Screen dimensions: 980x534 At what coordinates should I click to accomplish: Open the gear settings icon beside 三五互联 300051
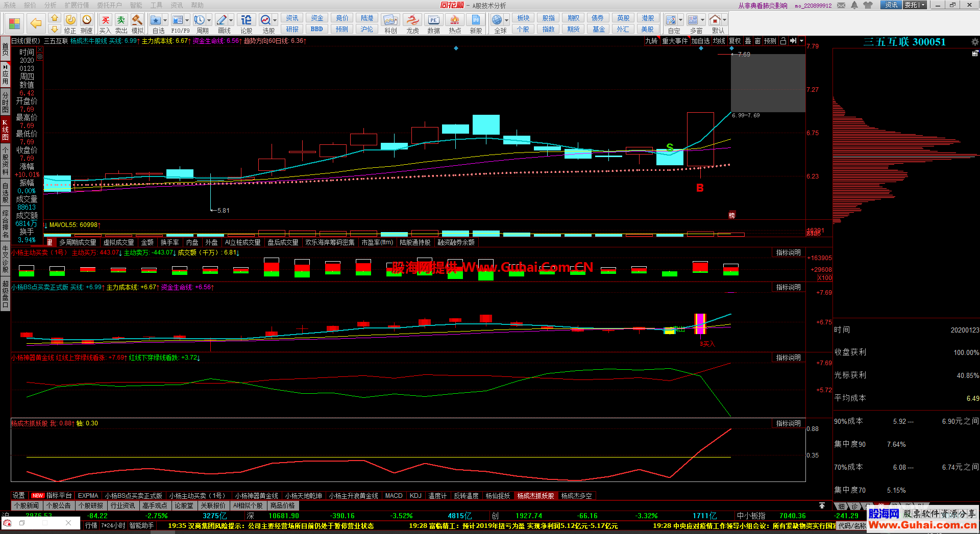pyautogui.click(x=975, y=42)
